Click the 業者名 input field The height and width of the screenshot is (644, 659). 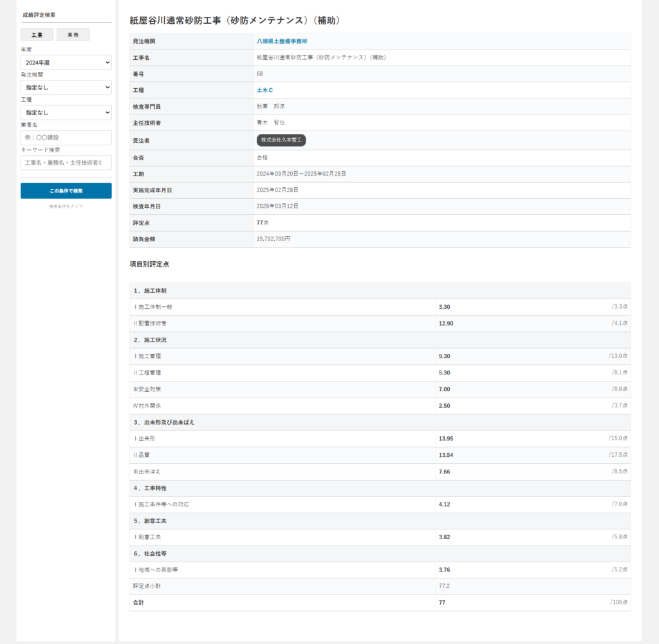click(x=66, y=138)
